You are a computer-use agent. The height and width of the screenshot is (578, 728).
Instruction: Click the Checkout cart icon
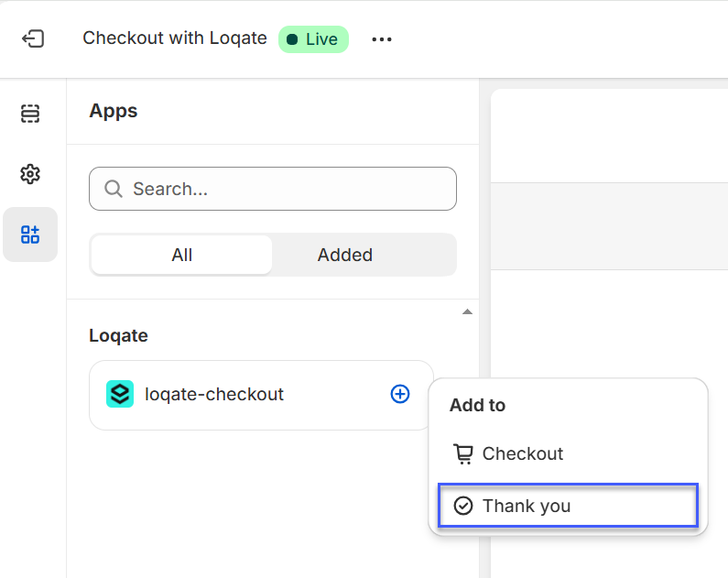click(x=462, y=454)
